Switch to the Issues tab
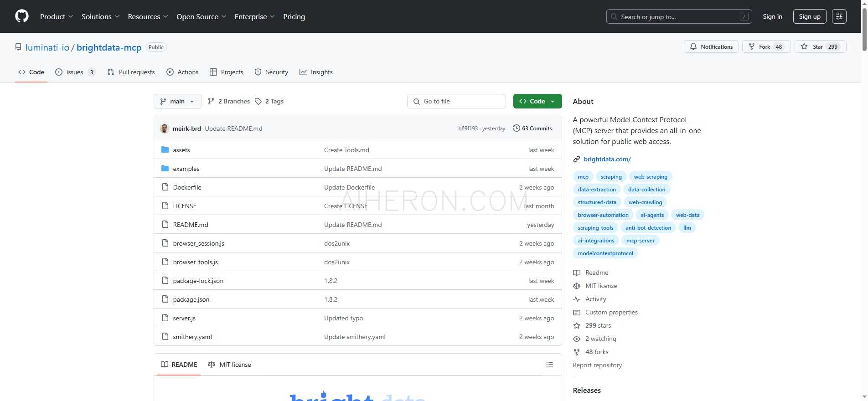This screenshot has height=401, width=868. [75, 72]
